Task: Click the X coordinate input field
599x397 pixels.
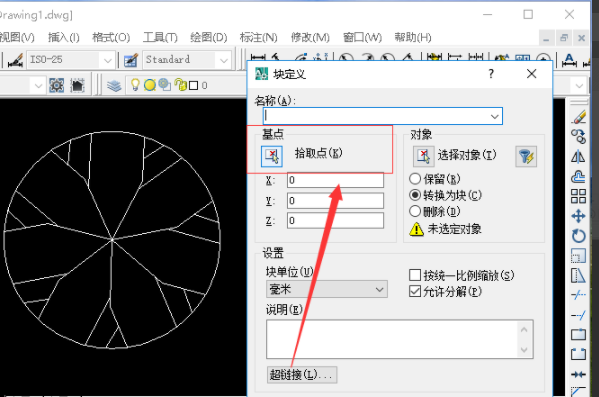Action: pyautogui.click(x=335, y=180)
